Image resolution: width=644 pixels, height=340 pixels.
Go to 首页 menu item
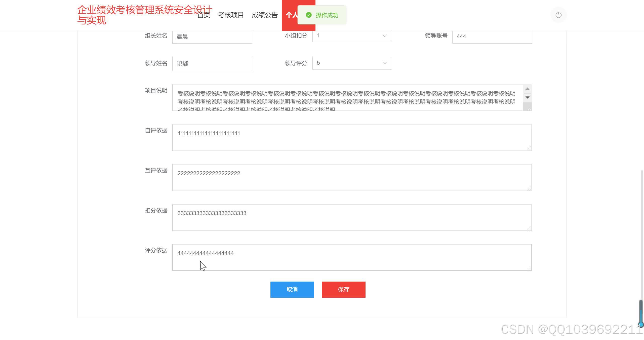204,15
